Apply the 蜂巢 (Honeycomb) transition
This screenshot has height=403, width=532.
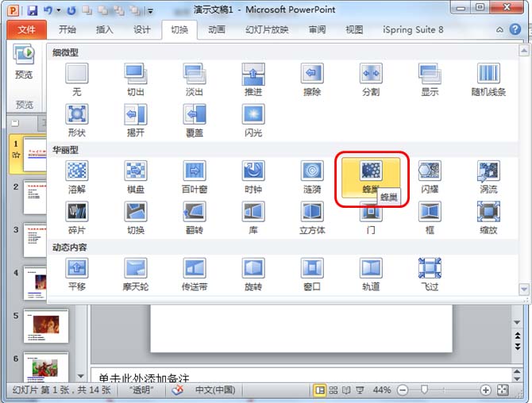(371, 176)
